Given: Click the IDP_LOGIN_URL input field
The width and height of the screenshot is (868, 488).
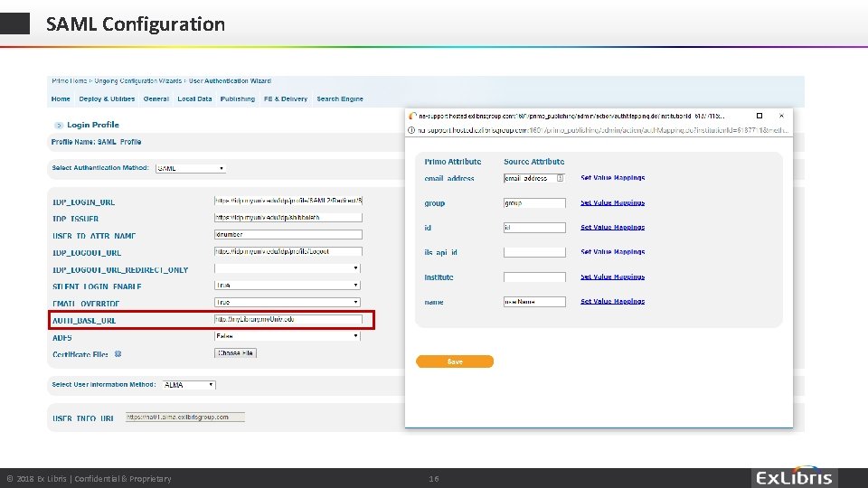Looking at the screenshot, I should [x=288, y=201].
